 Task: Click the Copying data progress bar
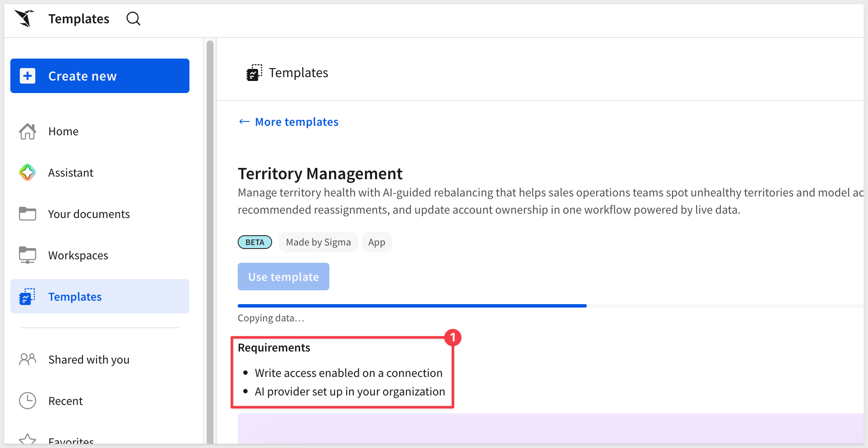(550, 306)
